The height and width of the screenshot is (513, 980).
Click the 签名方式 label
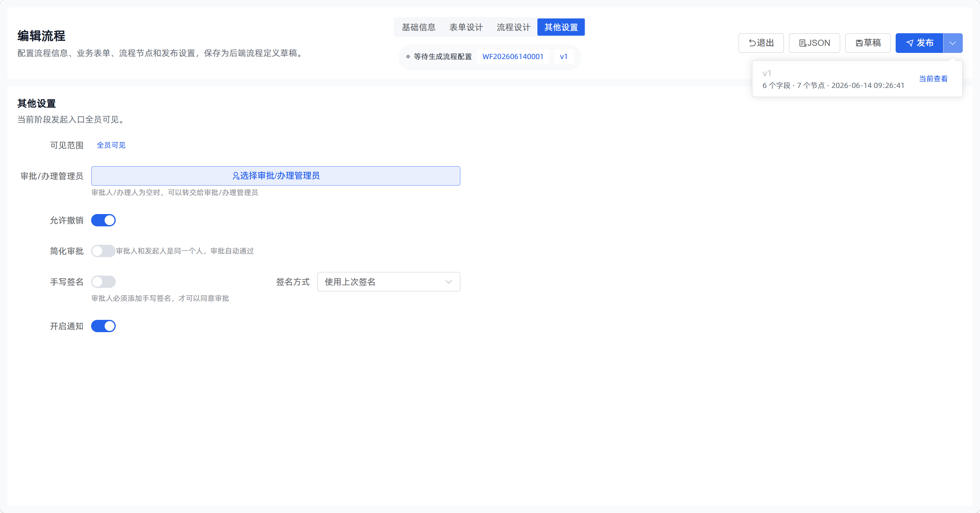click(x=293, y=282)
